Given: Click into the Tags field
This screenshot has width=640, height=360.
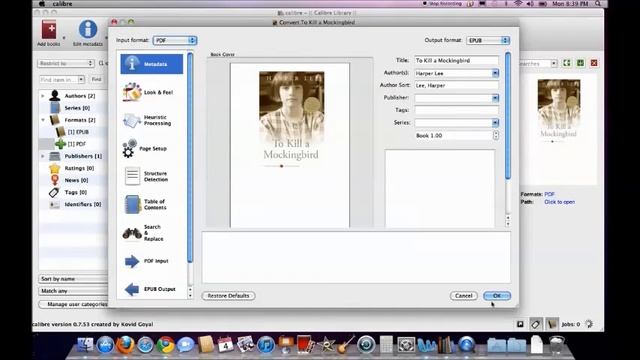Looking at the screenshot, I should tap(456, 110).
